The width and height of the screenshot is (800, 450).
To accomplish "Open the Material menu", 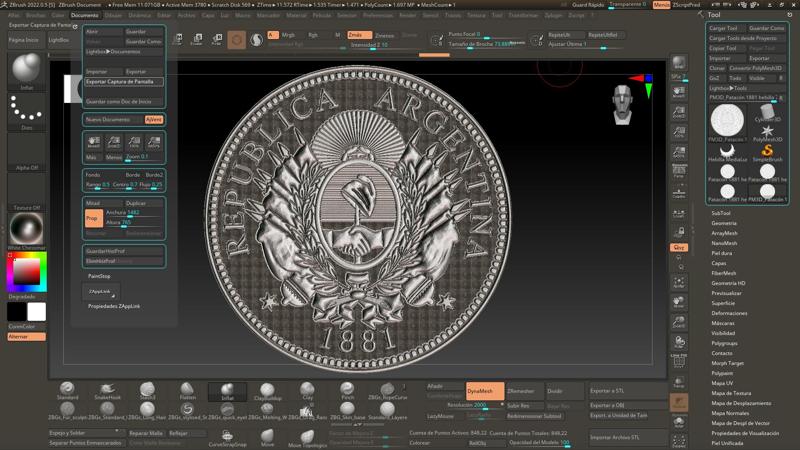I will (296, 15).
